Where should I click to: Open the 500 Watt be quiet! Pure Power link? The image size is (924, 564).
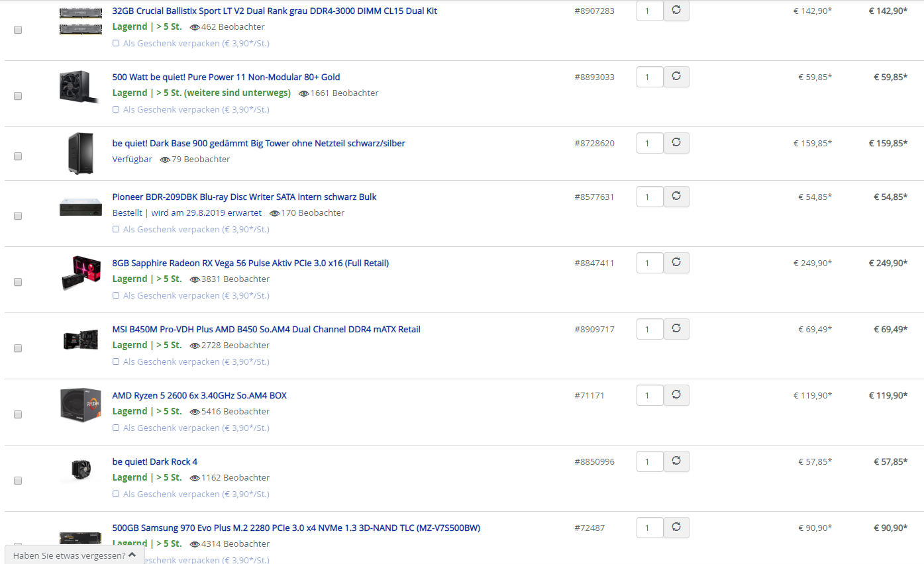pos(226,77)
